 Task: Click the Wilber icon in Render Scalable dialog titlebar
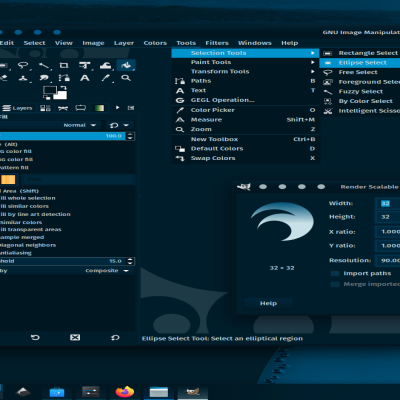click(x=244, y=187)
